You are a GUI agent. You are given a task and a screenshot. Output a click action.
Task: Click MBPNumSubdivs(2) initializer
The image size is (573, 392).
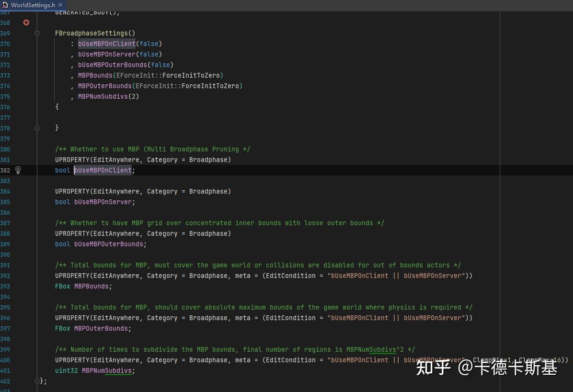pos(109,97)
